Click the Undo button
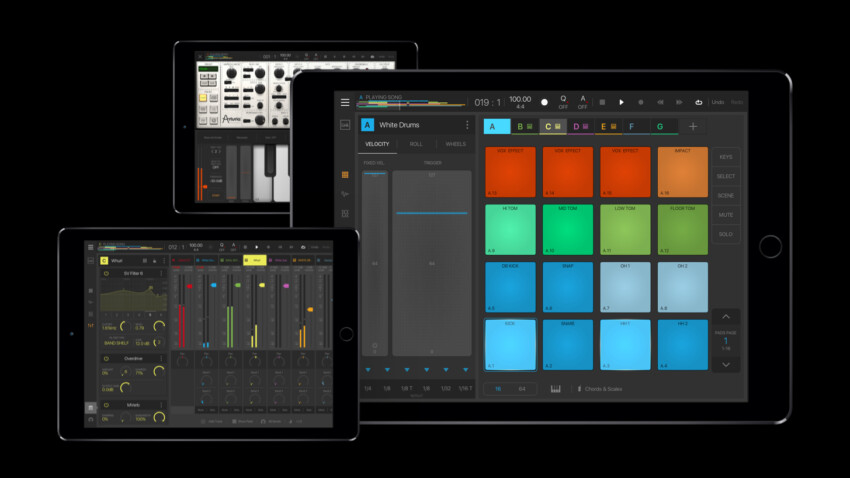The height and width of the screenshot is (478, 850). pyautogui.click(x=718, y=102)
